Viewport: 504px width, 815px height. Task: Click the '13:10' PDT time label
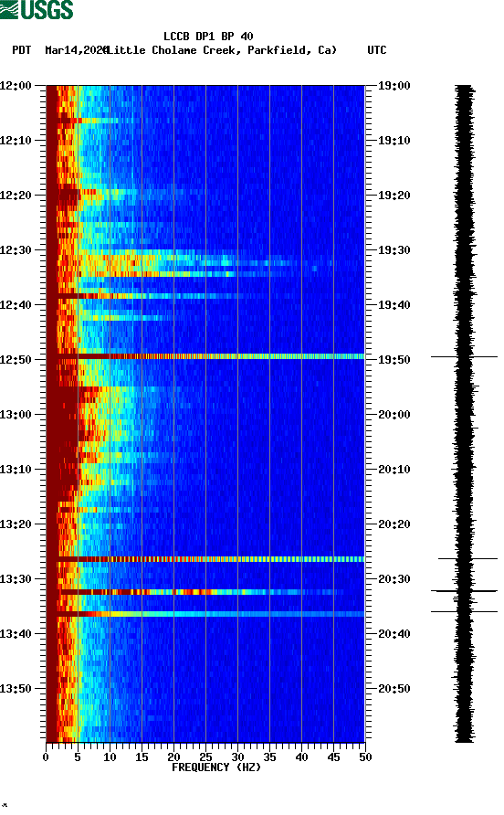point(16,470)
